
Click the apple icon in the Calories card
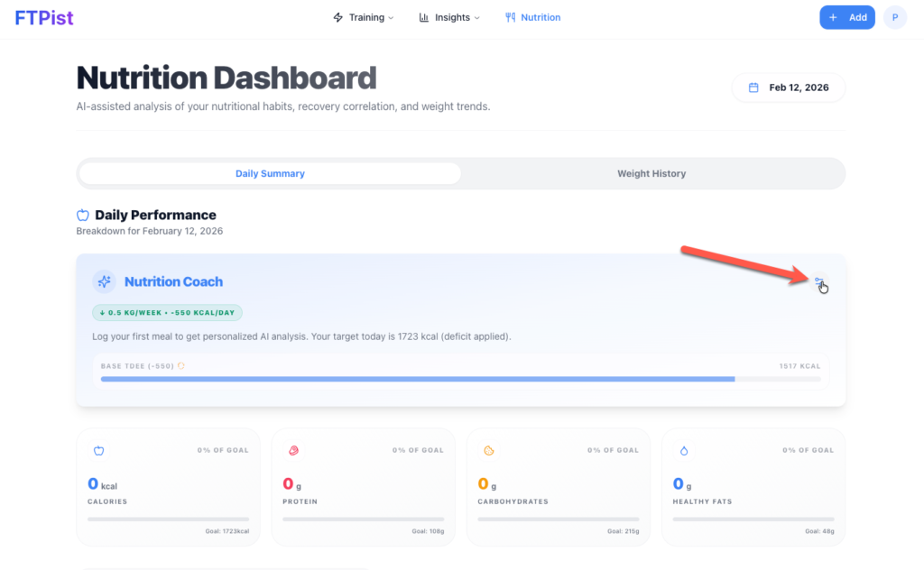tap(99, 451)
